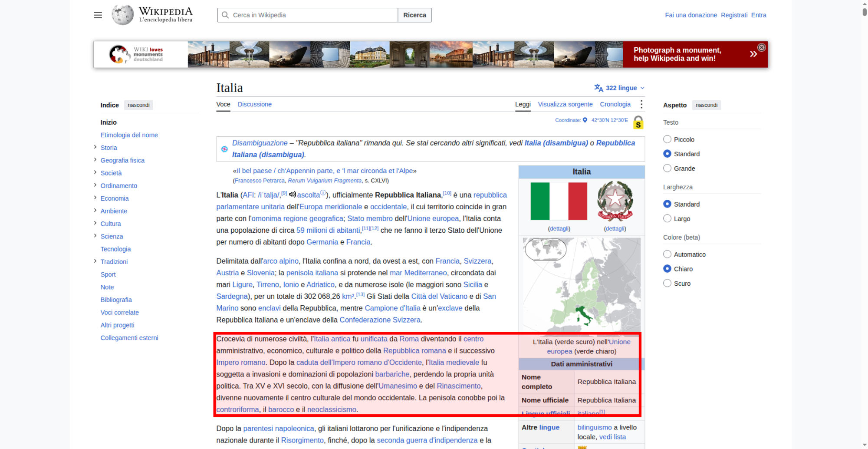Expand the Storia section in Indice
The width and height of the screenshot is (868, 449).
tap(95, 147)
